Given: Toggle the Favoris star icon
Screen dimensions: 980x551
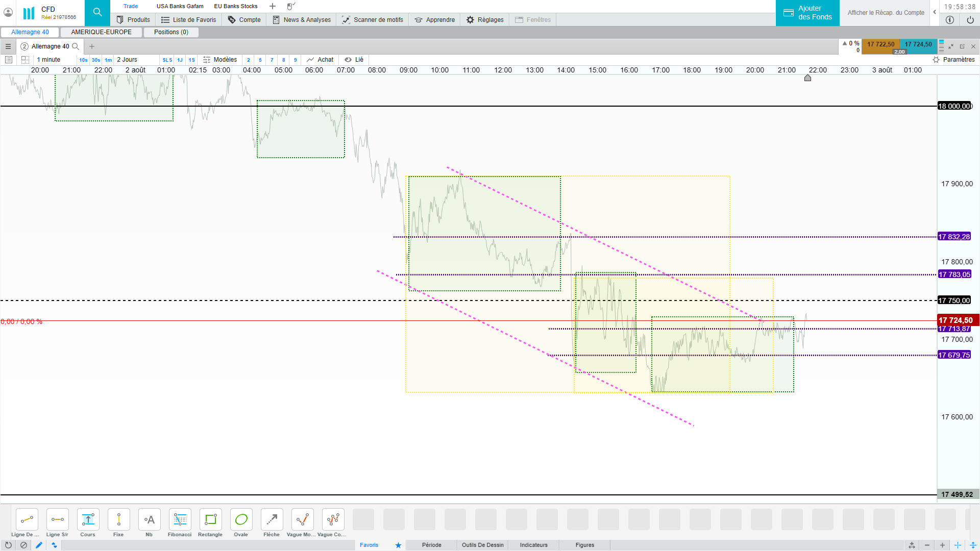Looking at the screenshot, I should coord(398,545).
